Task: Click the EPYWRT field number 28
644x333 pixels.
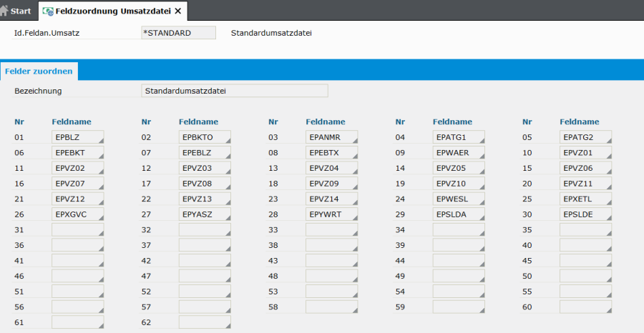Action: click(331, 214)
